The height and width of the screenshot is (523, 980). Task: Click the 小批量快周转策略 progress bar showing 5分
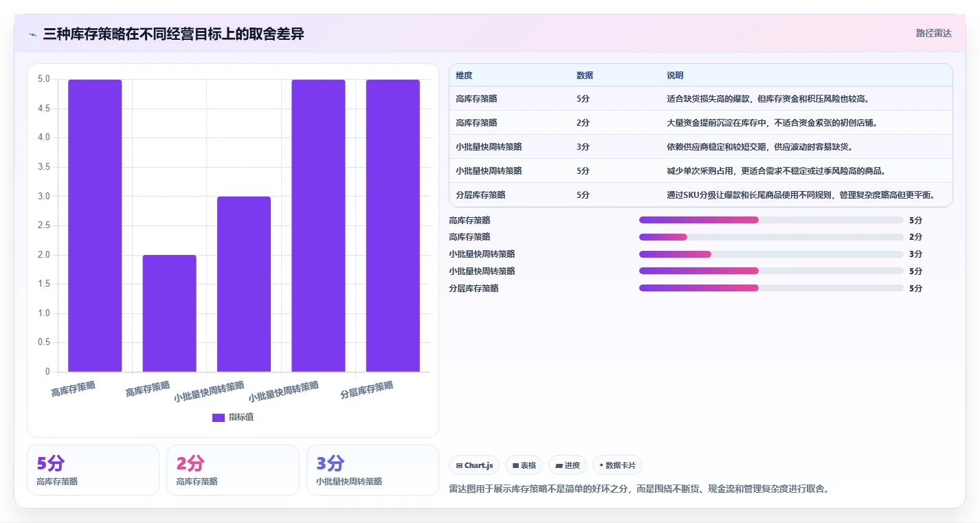point(771,271)
